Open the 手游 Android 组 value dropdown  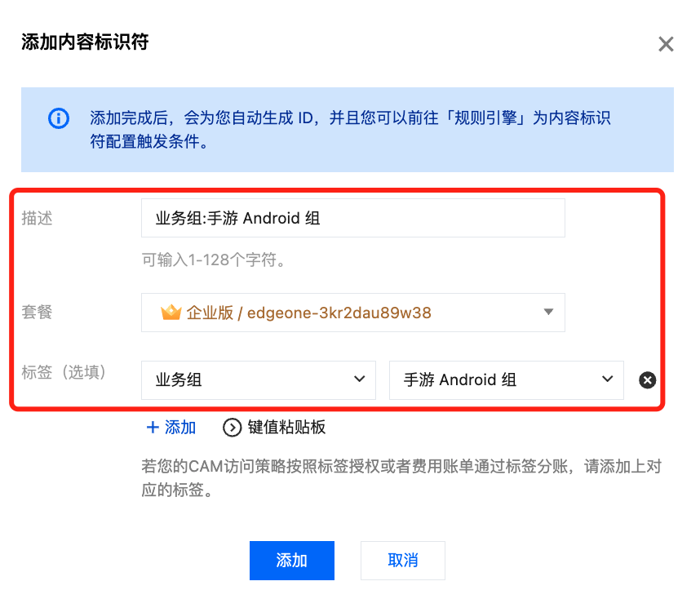click(x=507, y=380)
